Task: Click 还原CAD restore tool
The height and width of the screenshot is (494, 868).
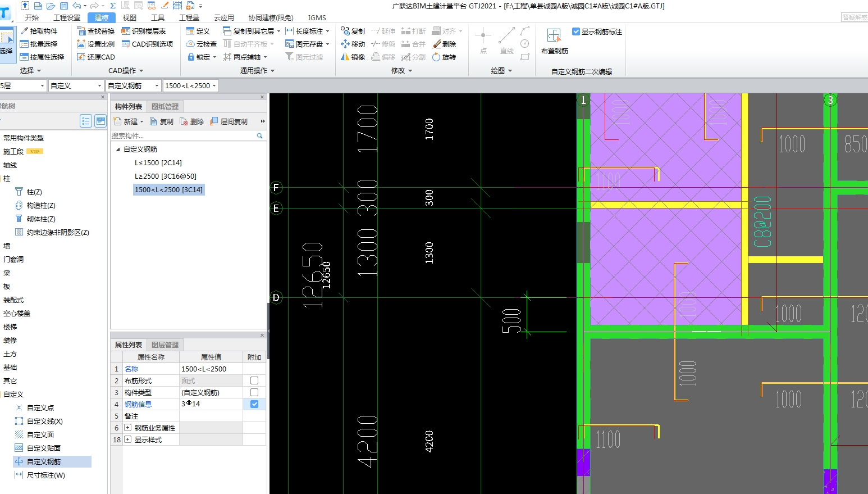Action: 96,57
